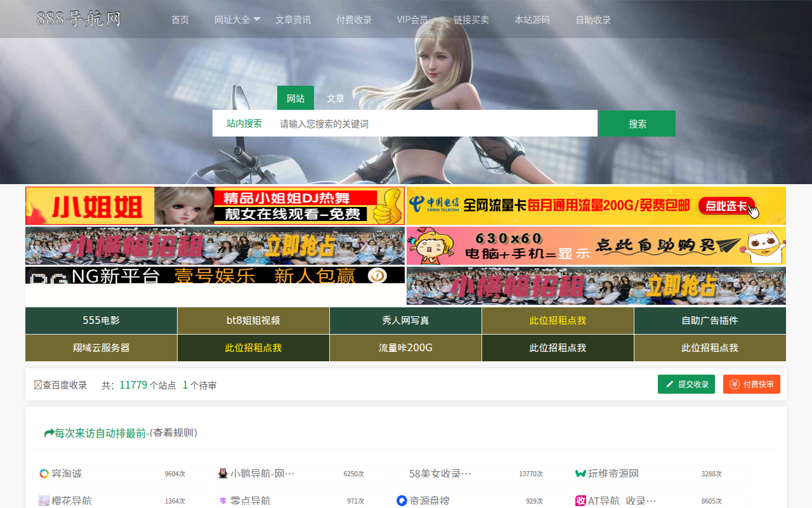Click the green 搜索 button
812x508 pixels.
click(638, 123)
